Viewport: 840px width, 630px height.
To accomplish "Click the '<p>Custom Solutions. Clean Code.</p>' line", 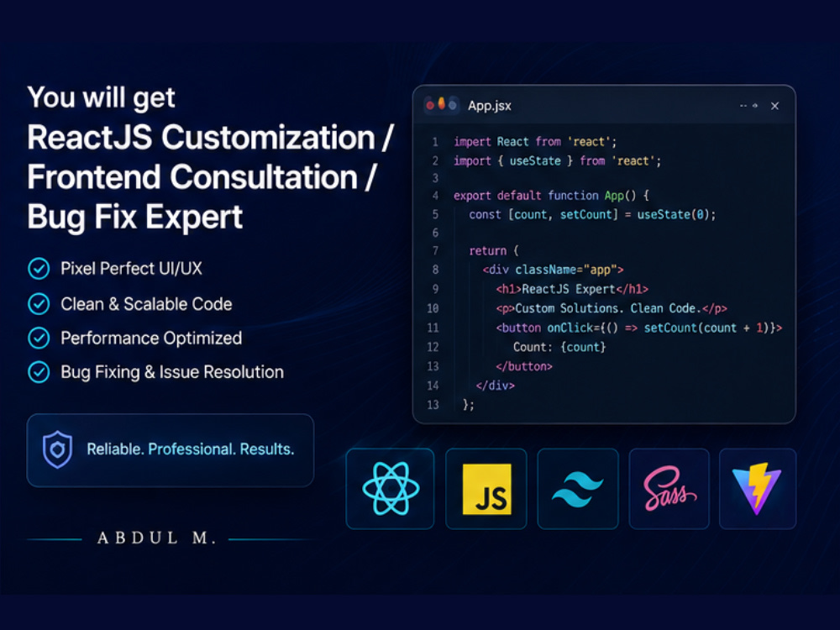I will point(612,308).
